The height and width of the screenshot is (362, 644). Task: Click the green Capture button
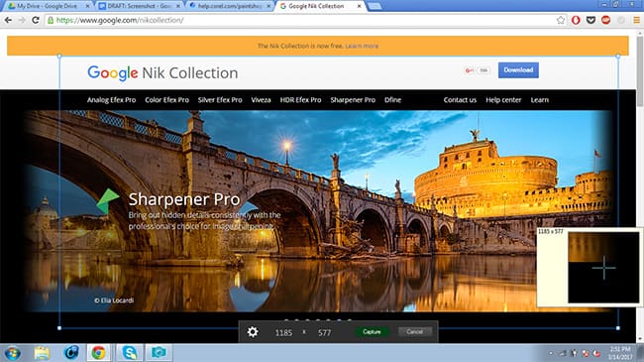click(x=373, y=331)
